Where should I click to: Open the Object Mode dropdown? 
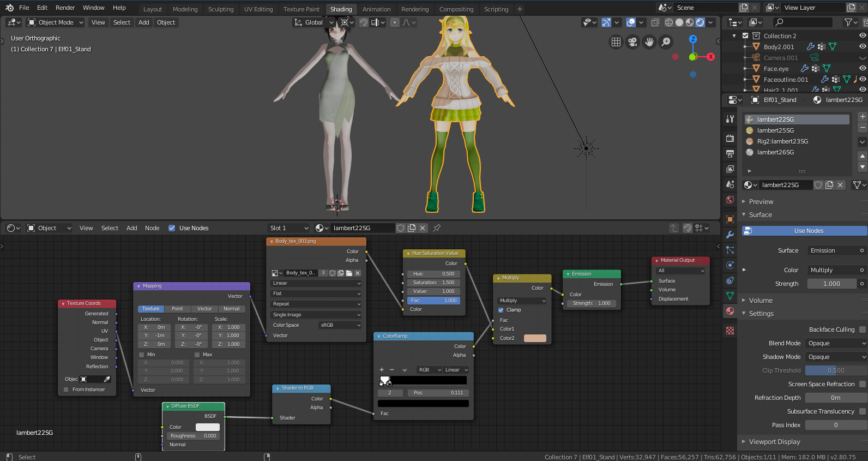coord(55,22)
